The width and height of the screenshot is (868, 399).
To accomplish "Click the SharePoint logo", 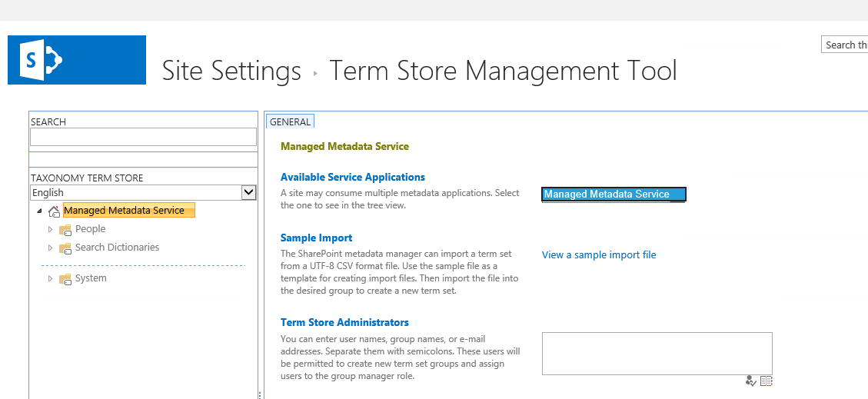I will (x=77, y=60).
